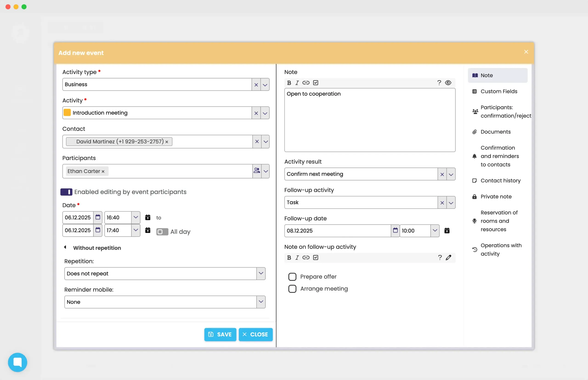Check the Arrange meeting checkbox
This screenshot has width=588, height=380.
[292, 289]
